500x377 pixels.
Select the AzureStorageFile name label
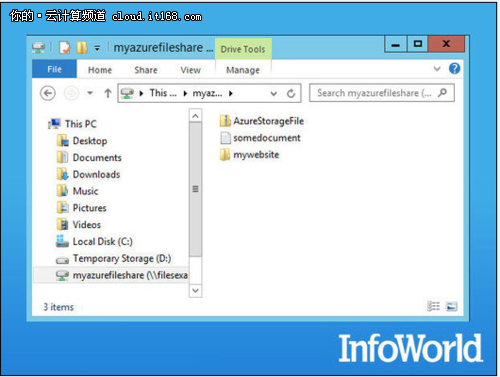269,121
